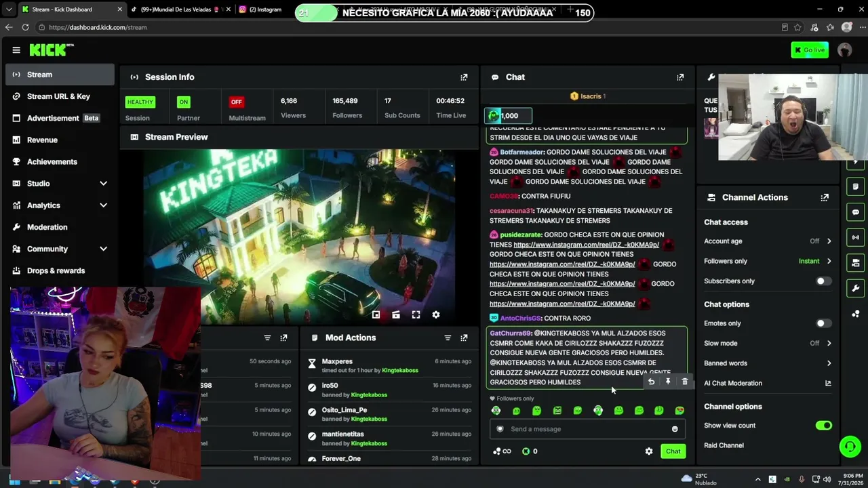This screenshot has width=868, height=488.
Task: Click the browser address bar URL
Action: [98, 27]
